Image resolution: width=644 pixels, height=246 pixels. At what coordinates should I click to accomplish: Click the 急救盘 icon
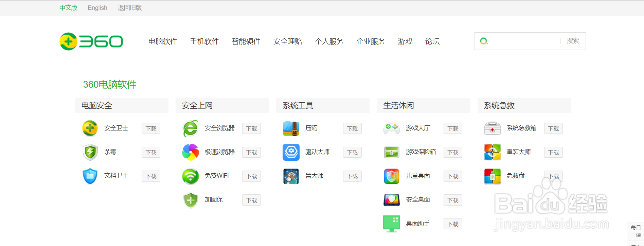coord(492,176)
